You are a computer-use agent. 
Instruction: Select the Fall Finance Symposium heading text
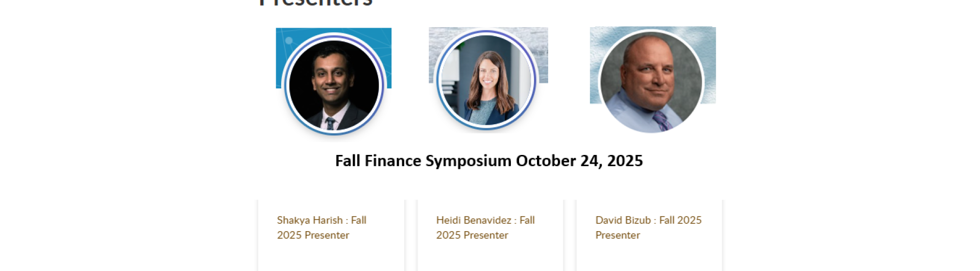[424, 161]
